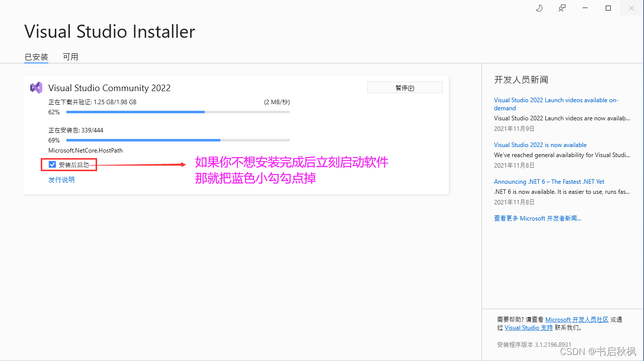Viewport: 644px width, 361px height.
Task: Click the 'Microsoft.NetCore.HostPath' package name
Action: tap(86, 151)
